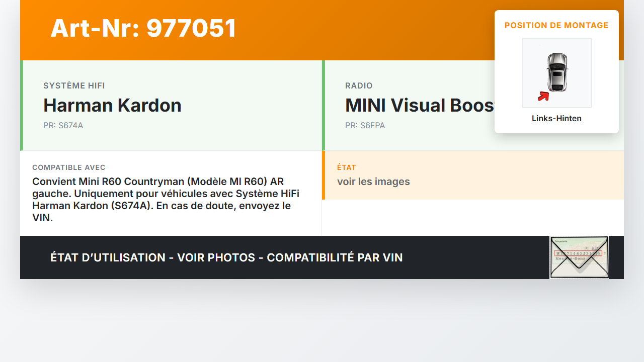Screen dimensions: 644x362
Task: Click the dark footer banner text
Action: pos(226,257)
